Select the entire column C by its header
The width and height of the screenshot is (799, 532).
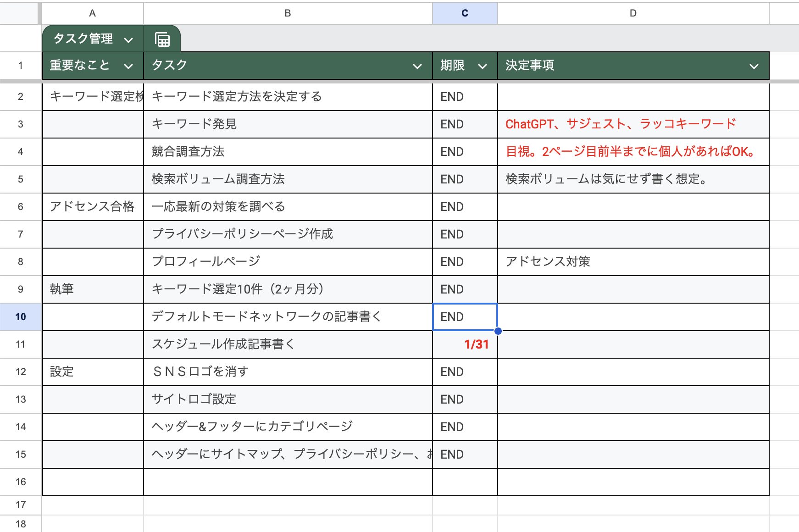[464, 13]
